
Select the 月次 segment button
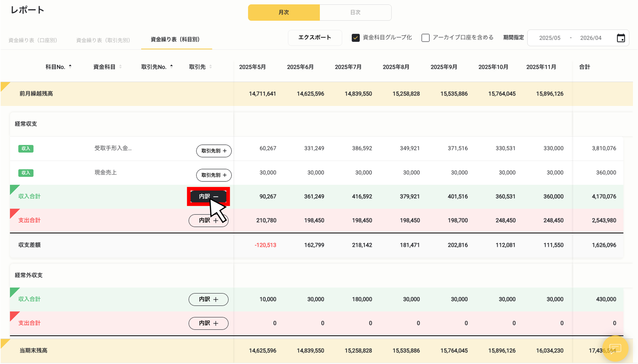click(x=284, y=12)
